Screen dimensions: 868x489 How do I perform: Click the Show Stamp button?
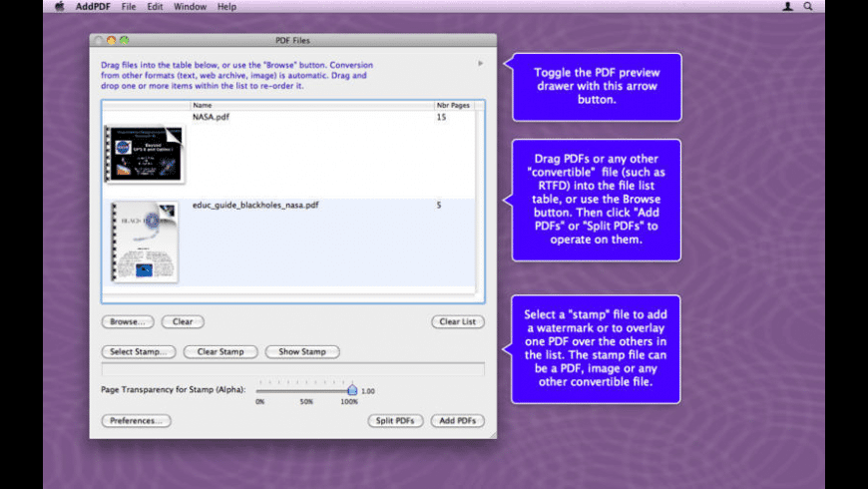(302, 351)
